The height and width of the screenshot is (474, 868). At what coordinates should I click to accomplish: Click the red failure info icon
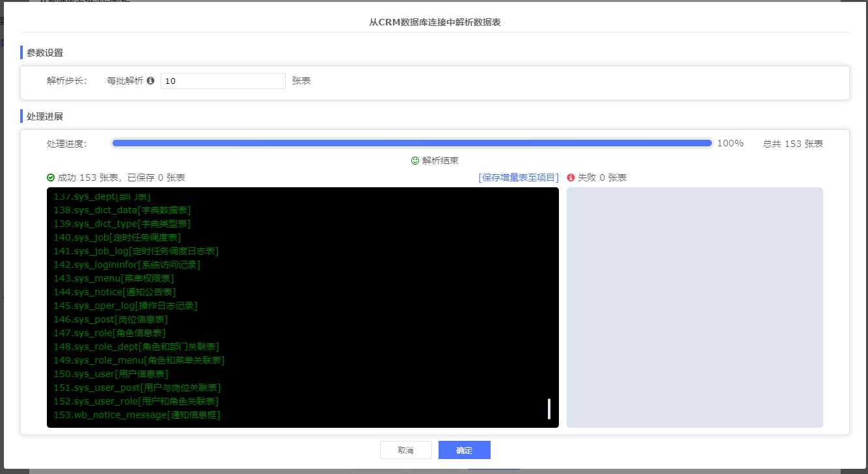pos(571,178)
